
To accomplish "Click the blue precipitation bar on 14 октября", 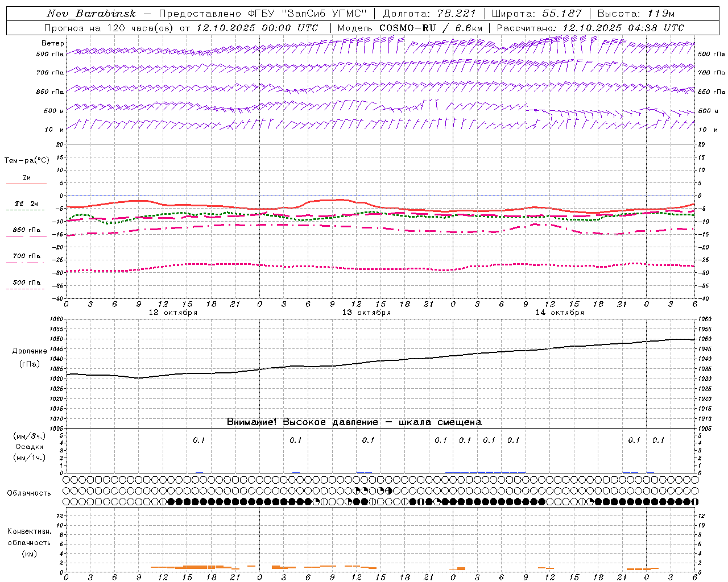I will coord(485,472).
